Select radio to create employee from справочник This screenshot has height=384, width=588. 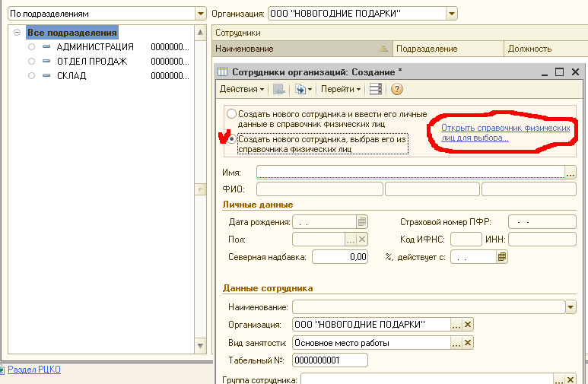pyautogui.click(x=232, y=139)
